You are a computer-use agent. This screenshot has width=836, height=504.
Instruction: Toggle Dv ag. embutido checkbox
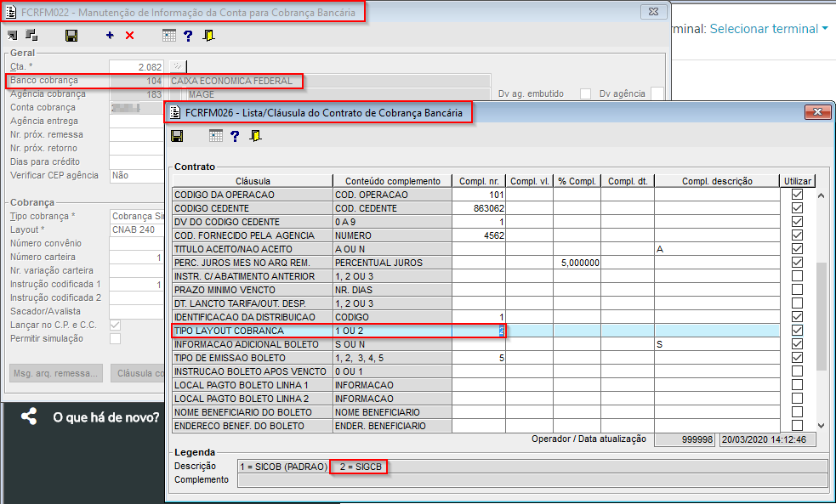[x=585, y=93]
